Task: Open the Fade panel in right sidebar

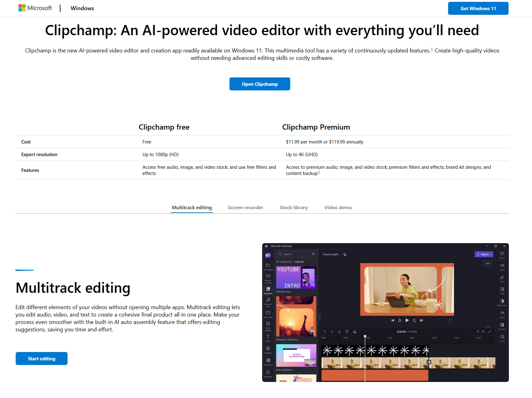Action: pos(502,291)
